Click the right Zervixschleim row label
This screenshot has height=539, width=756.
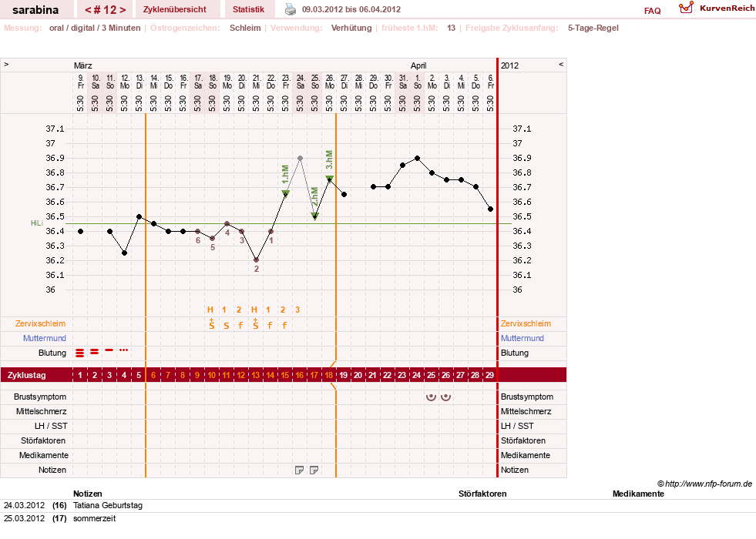526,323
